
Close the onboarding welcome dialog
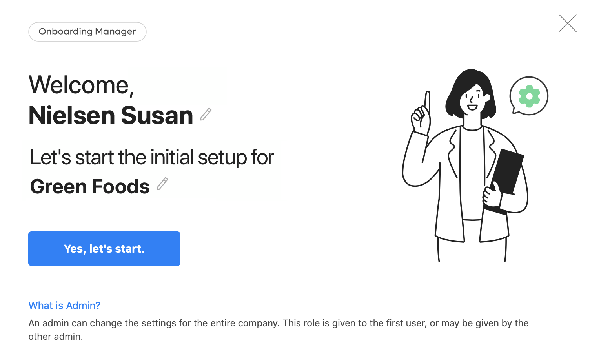tap(567, 23)
